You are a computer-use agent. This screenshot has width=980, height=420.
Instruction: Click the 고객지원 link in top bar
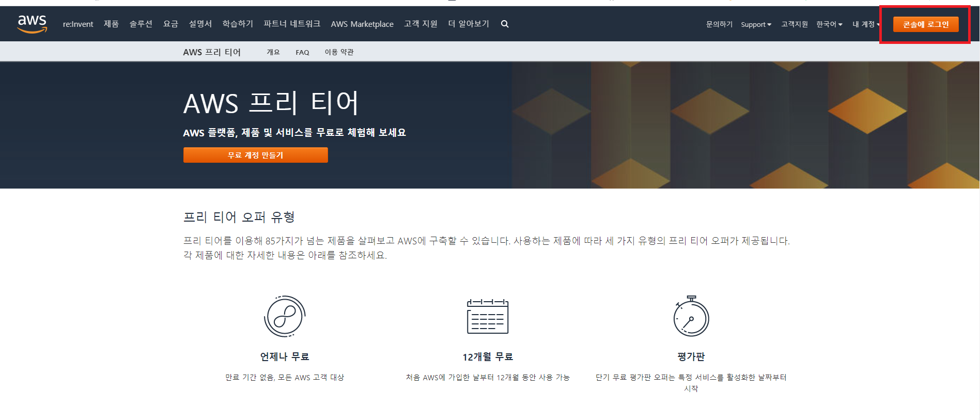tap(794, 24)
